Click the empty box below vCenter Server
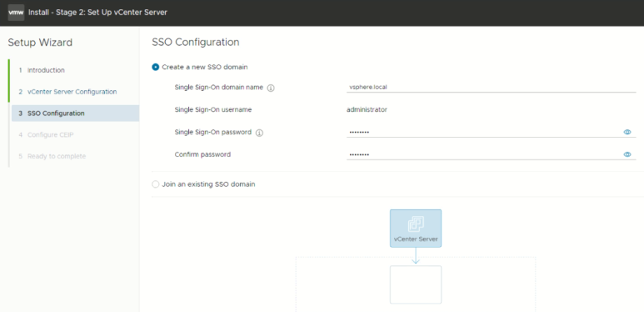 click(x=416, y=284)
